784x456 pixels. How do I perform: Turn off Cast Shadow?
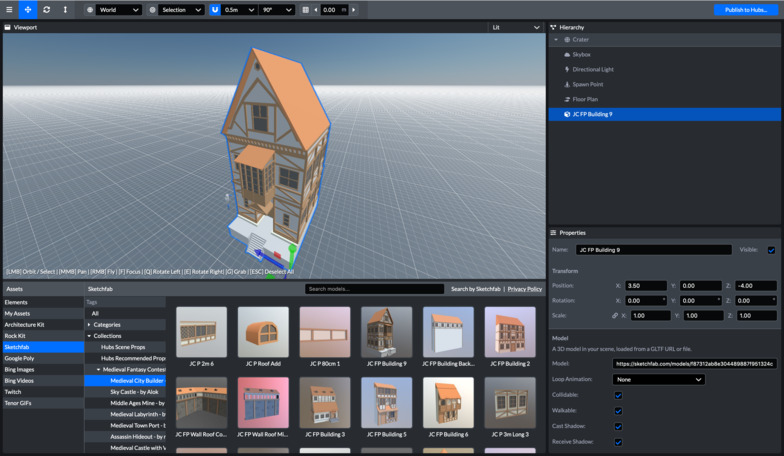(x=618, y=426)
